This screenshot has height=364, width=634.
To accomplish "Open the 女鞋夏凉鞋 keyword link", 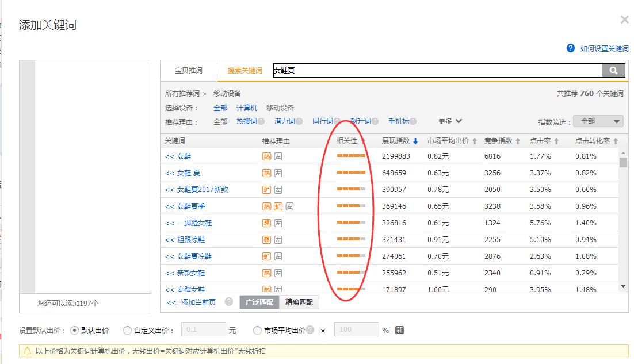I will 195,256.
